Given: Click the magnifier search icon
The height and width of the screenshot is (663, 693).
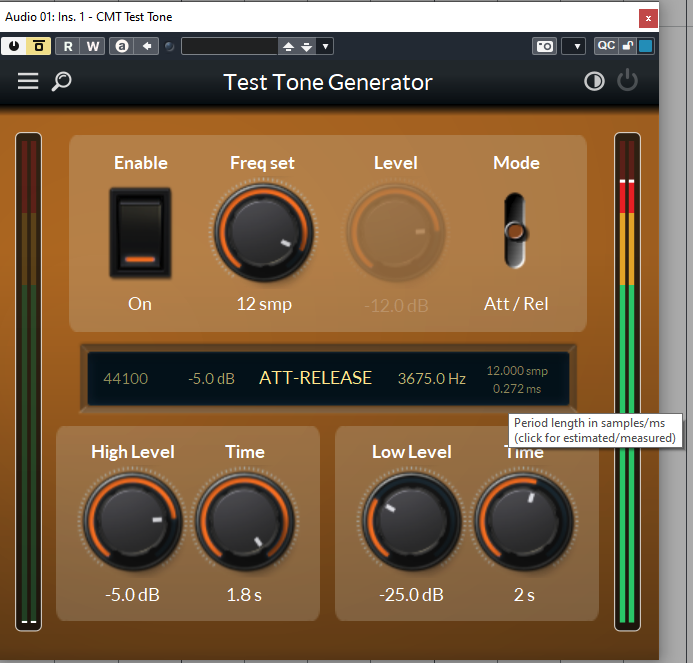Looking at the screenshot, I should pos(61,82).
